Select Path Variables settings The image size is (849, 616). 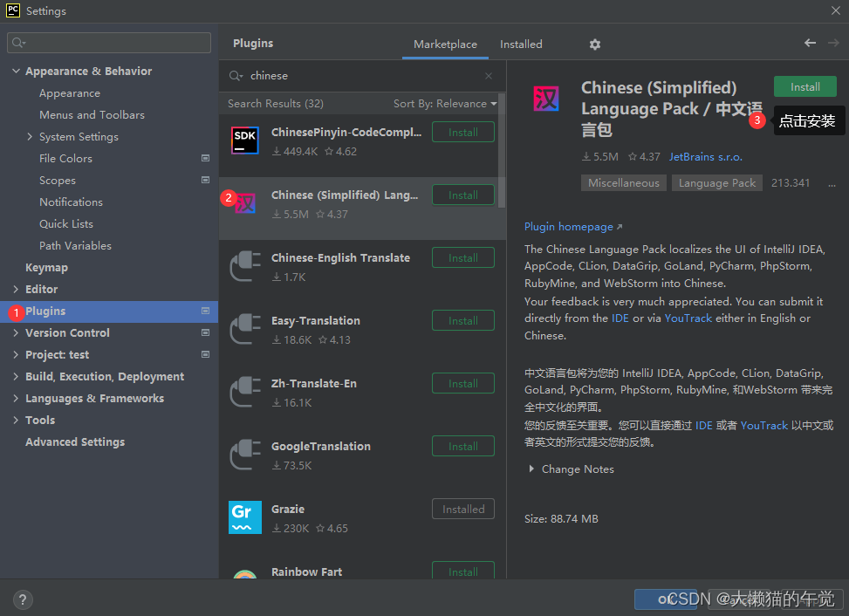tap(75, 245)
